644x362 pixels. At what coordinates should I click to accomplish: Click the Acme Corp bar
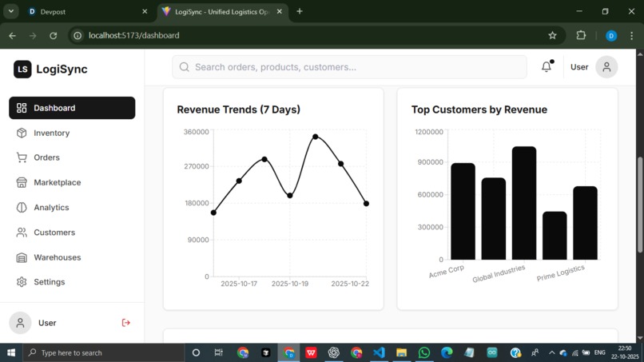463,211
